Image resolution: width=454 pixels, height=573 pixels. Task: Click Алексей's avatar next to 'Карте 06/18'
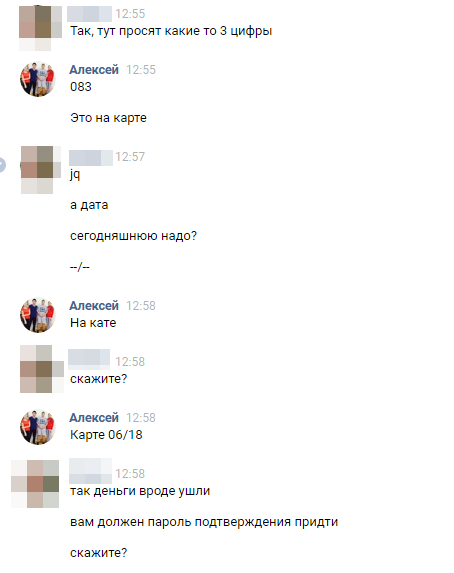(x=38, y=427)
